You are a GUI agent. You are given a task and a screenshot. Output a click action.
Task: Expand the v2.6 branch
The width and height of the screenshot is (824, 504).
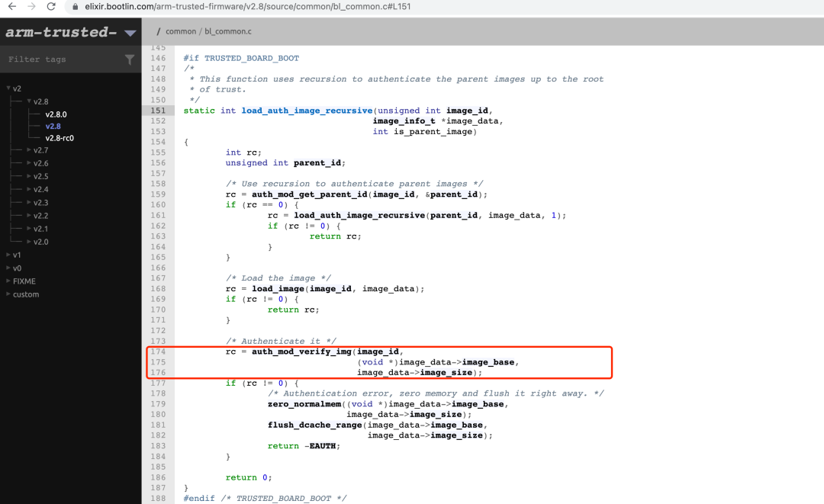(30, 163)
